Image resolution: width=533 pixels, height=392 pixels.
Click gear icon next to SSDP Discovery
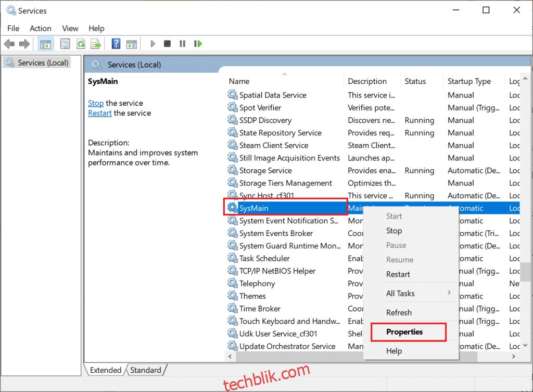[233, 120]
